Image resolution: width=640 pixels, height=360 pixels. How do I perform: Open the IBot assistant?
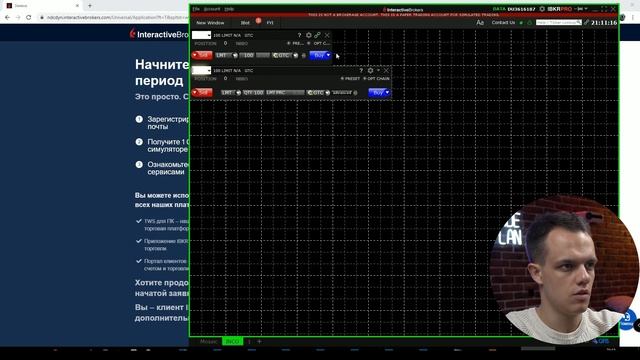(245, 23)
